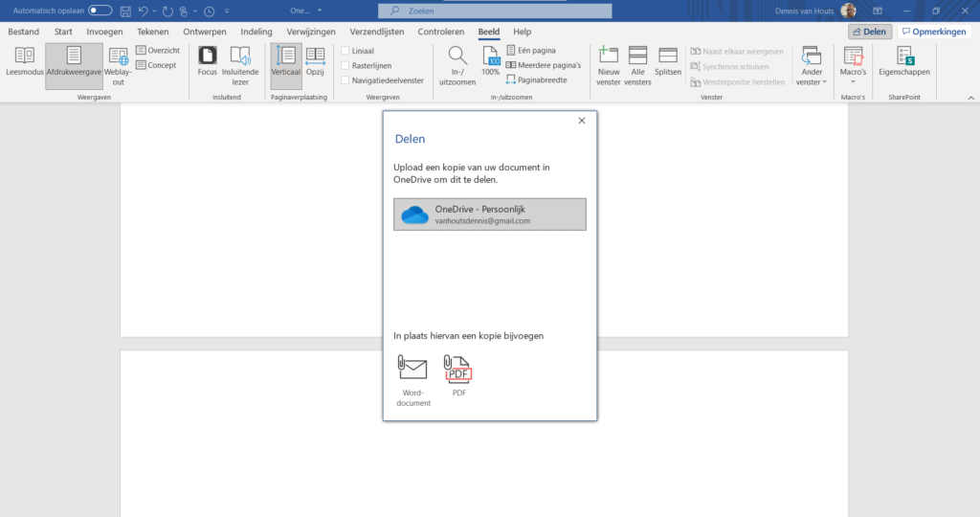Switch to the Invoegen tab
980x517 pixels.
click(x=104, y=32)
